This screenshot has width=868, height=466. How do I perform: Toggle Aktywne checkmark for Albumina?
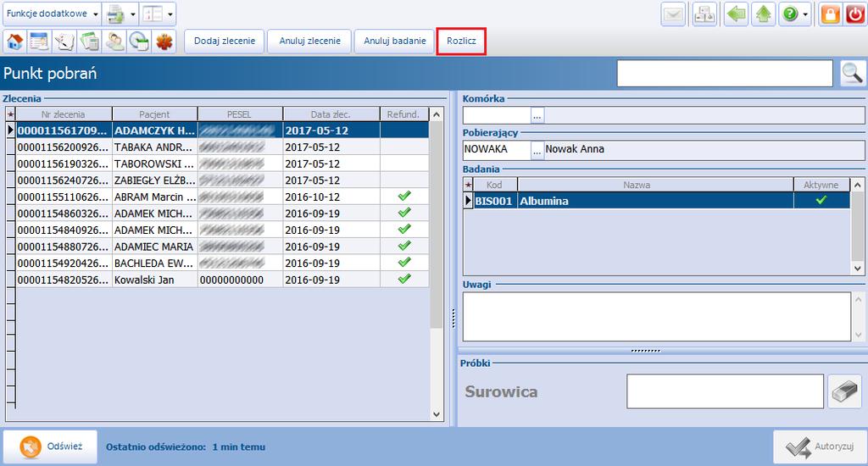pos(821,200)
